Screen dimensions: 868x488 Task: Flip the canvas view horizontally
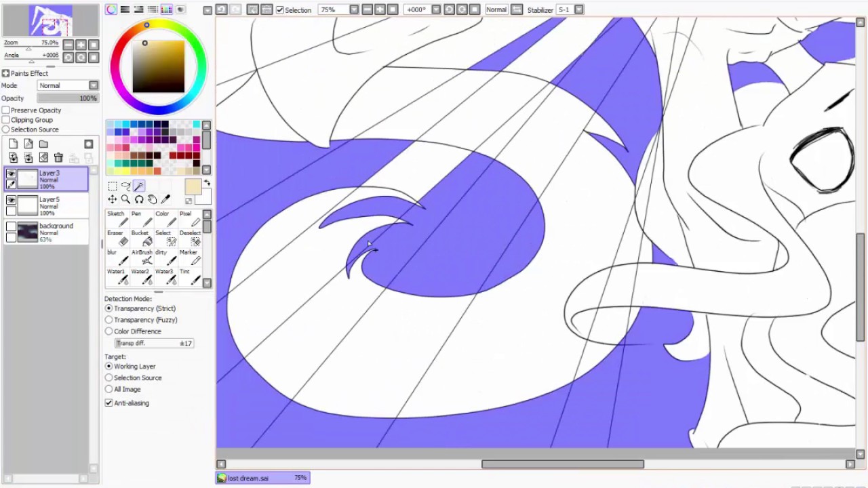point(517,9)
